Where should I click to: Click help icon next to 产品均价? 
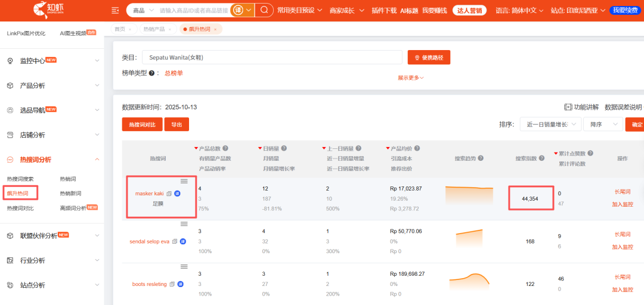[x=417, y=148]
